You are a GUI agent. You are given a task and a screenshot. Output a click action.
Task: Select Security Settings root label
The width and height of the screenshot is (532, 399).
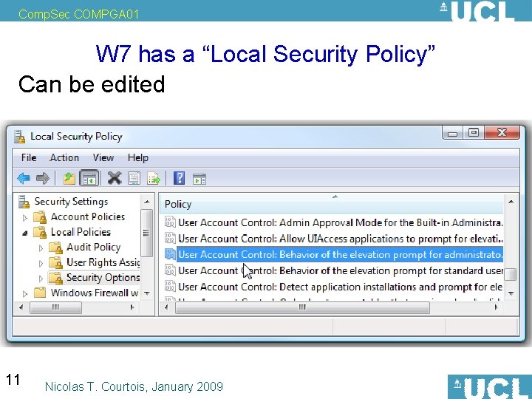tap(71, 202)
